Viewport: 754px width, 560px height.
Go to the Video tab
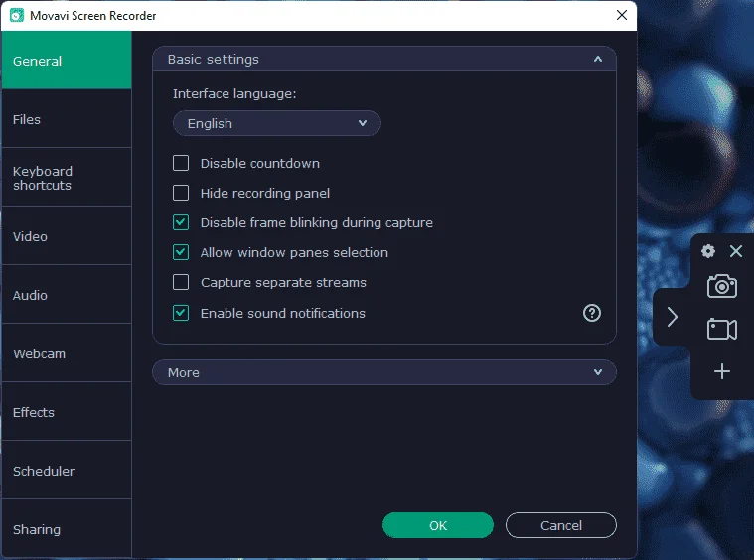tap(67, 236)
